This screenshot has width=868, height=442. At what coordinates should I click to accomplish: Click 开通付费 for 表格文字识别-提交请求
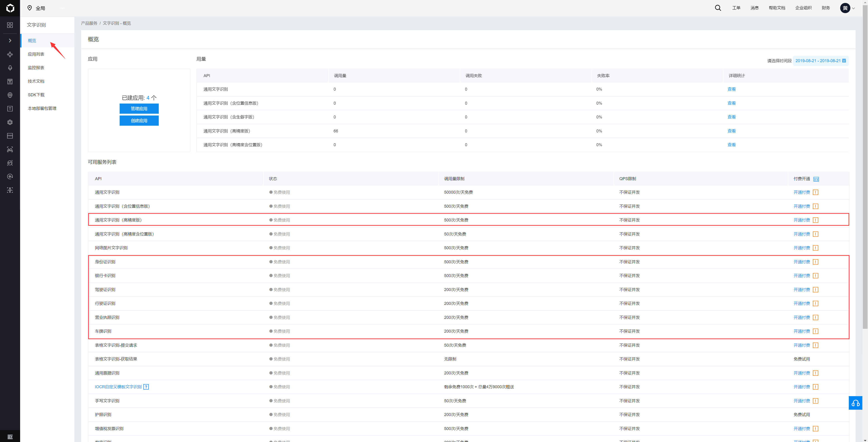point(802,345)
